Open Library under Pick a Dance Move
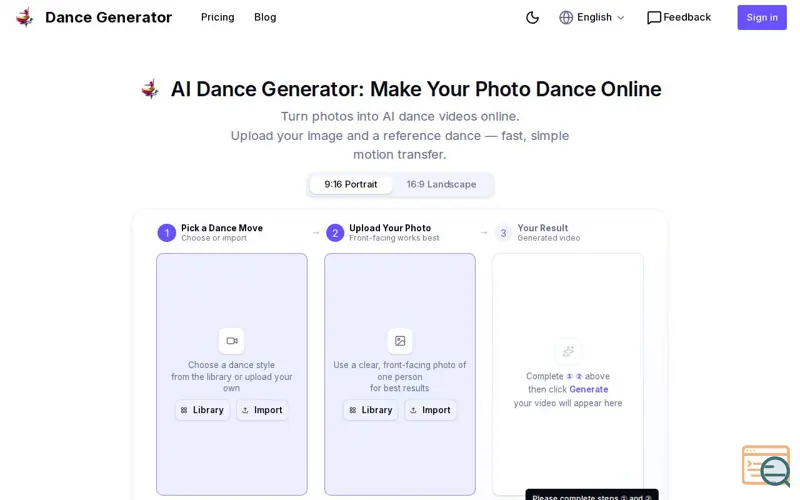This screenshot has height=500, width=800. coord(203,410)
